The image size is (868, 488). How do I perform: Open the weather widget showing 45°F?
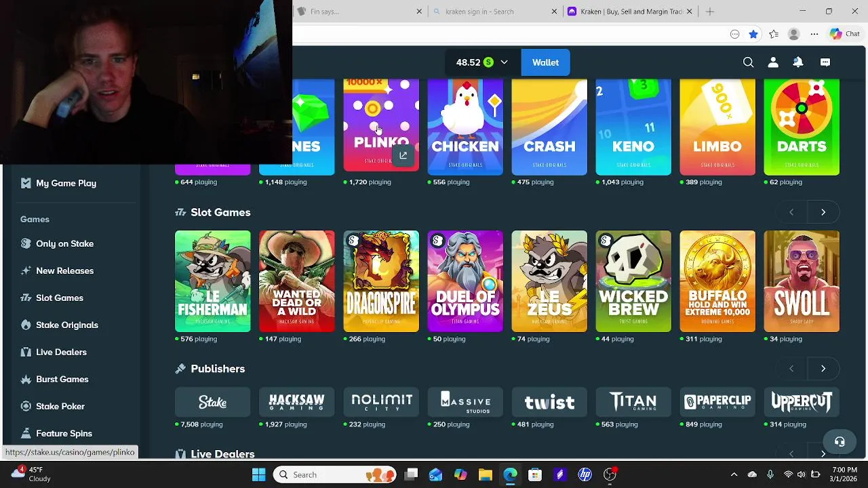coord(31,474)
